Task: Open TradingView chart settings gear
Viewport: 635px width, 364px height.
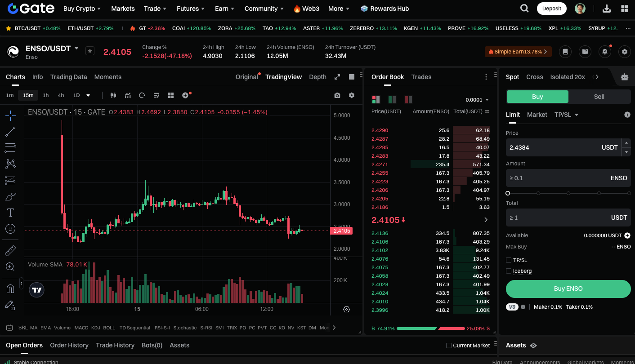Action: [x=352, y=95]
